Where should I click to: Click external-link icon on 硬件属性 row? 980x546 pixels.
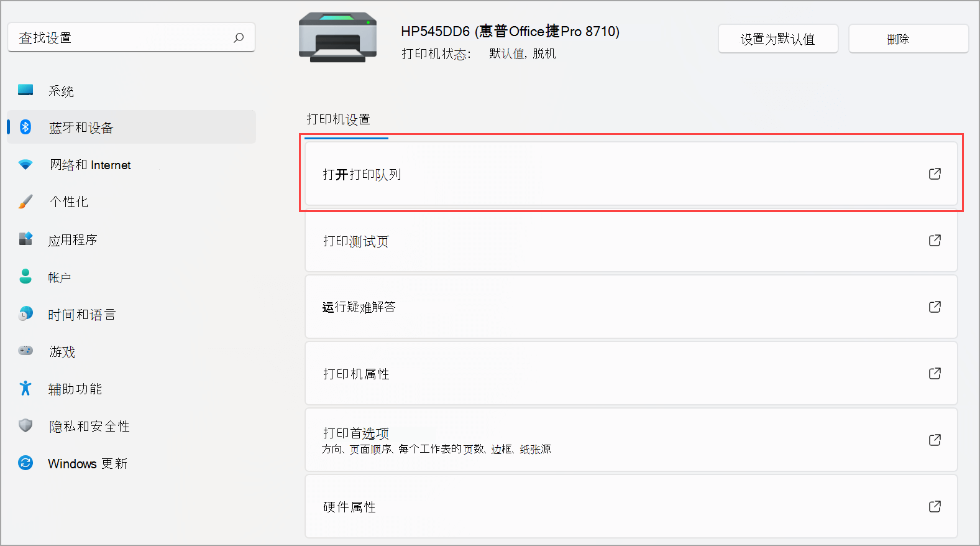tap(935, 507)
